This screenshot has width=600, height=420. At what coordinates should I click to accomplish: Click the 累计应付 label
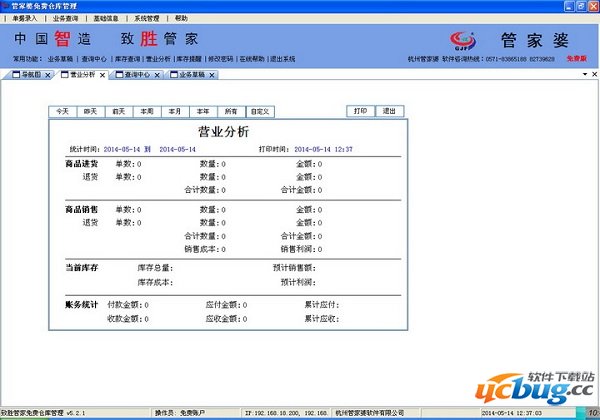(322, 305)
